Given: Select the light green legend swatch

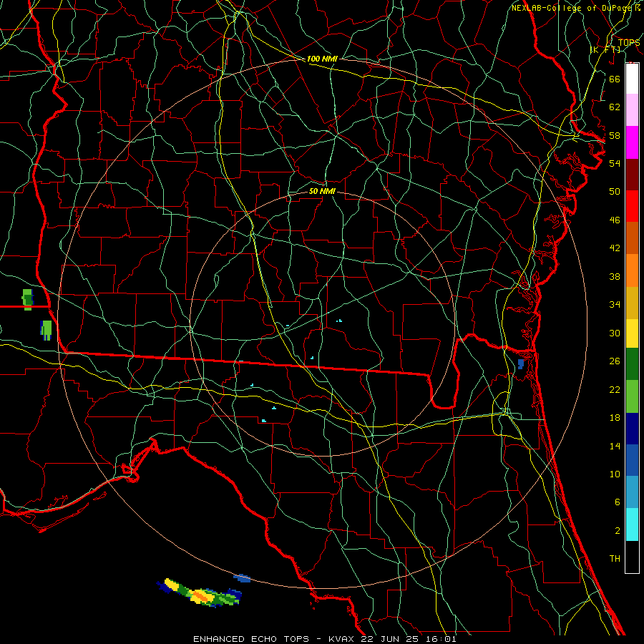Looking at the screenshot, I should coord(632,396).
